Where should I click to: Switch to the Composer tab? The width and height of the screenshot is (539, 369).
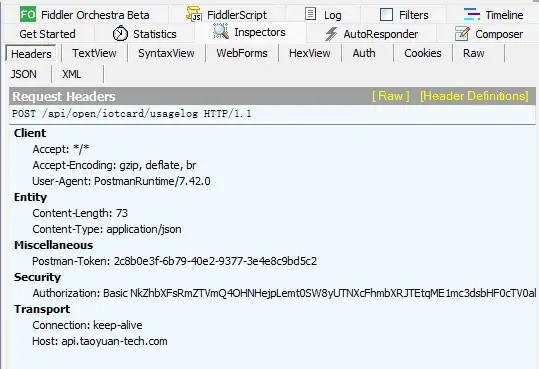tap(489, 34)
